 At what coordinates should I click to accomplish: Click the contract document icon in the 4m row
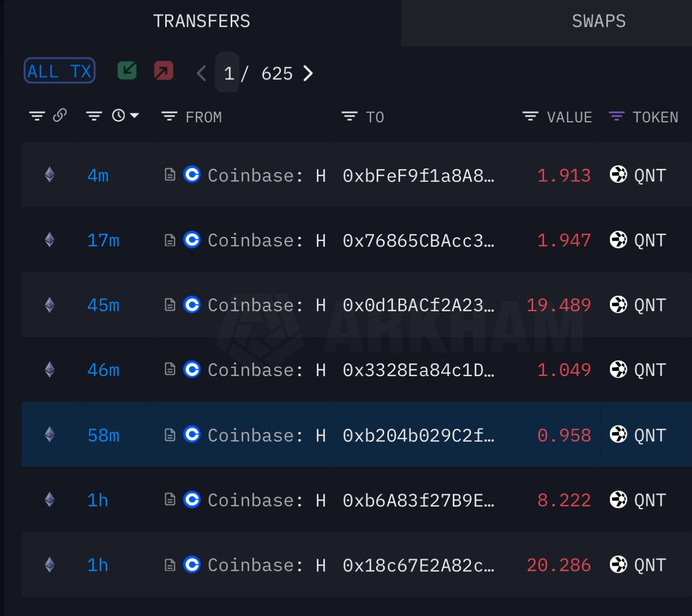(x=170, y=175)
